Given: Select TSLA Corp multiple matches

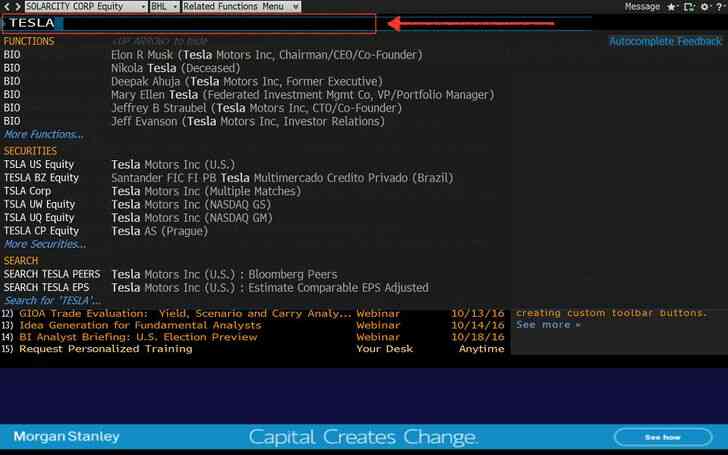Looking at the screenshot, I should [x=152, y=191].
